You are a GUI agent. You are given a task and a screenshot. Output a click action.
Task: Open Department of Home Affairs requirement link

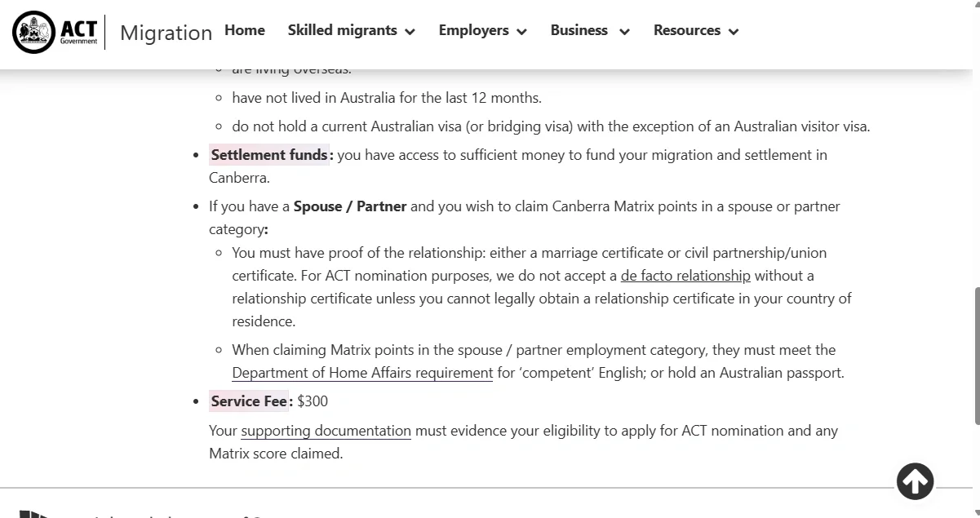(x=362, y=373)
